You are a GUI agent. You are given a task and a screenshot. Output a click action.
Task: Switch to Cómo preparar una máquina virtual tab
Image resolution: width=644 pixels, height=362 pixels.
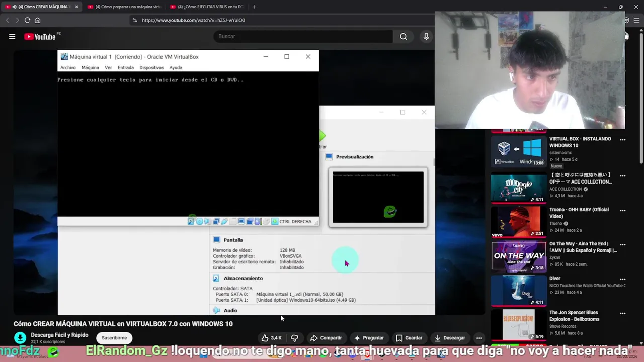(x=123, y=7)
